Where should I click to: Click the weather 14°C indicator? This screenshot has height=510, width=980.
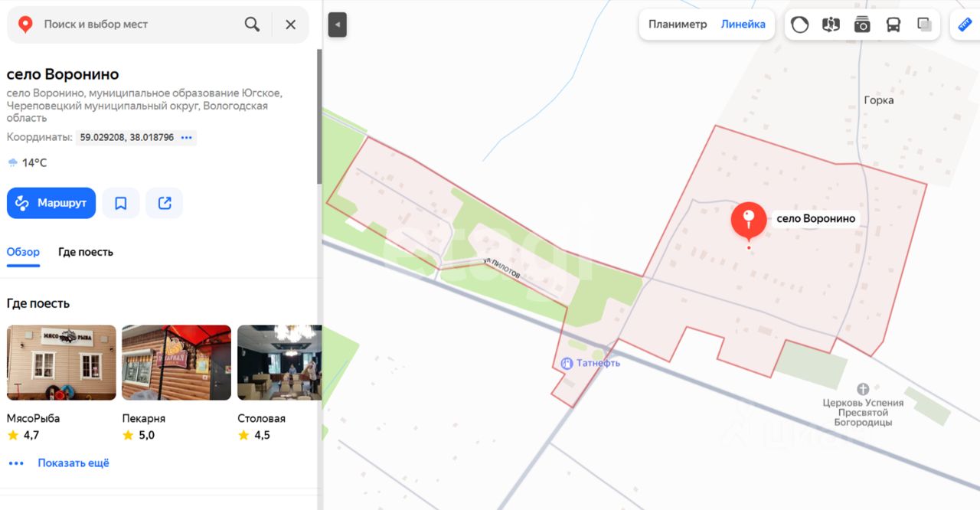28,163
